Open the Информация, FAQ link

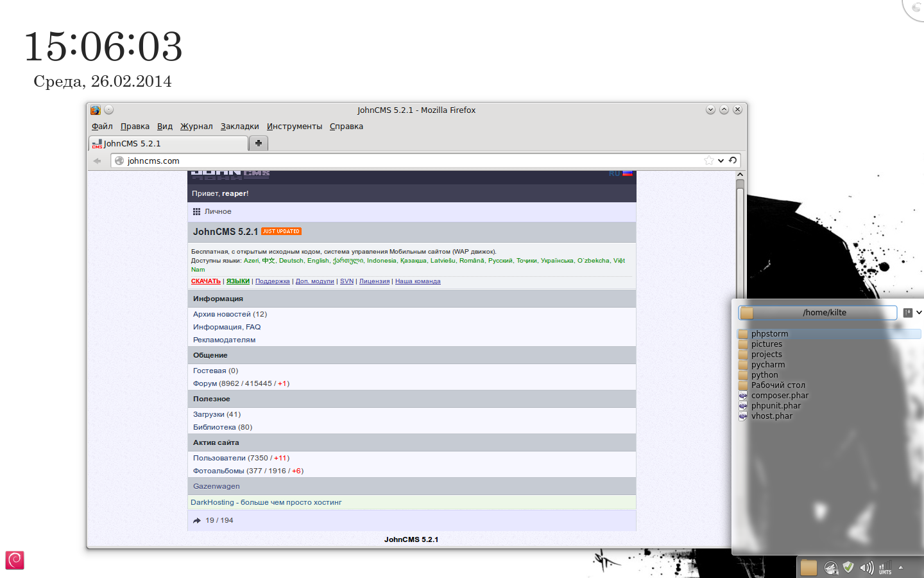coord(227,327)
